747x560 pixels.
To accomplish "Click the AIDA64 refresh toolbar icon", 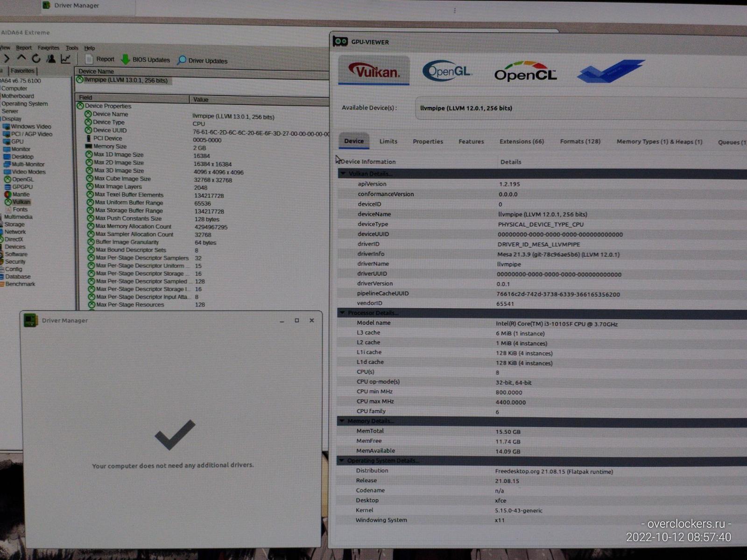I will tap(36, 58).
